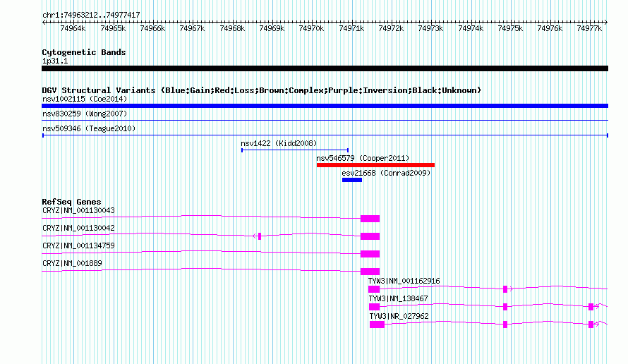Select the first exon of TYW3 NM_001162916
628x364 pixels.
click(x=374, y=289)
